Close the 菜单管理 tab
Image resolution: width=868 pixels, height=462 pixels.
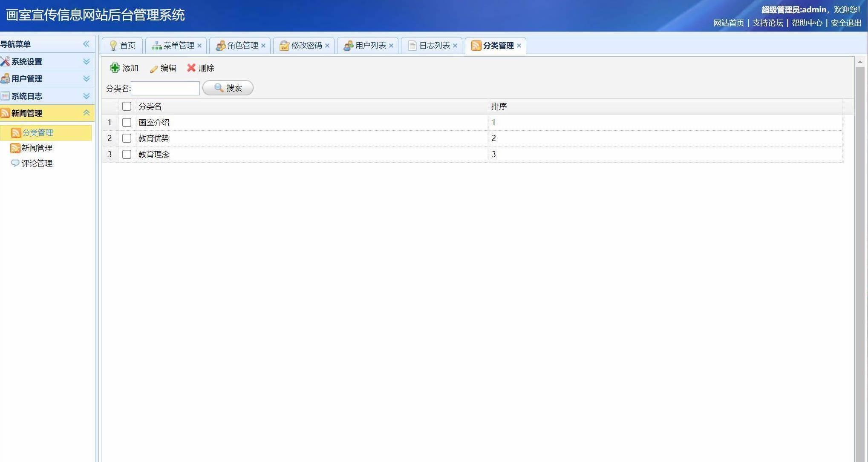click(199, 46)
